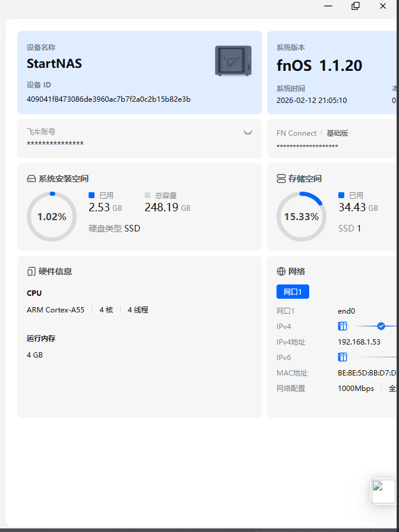This screenshot has height=532, width=399.
Task: Click the masked FN Connect ID asterisks
Action: (x=307, y=146)
